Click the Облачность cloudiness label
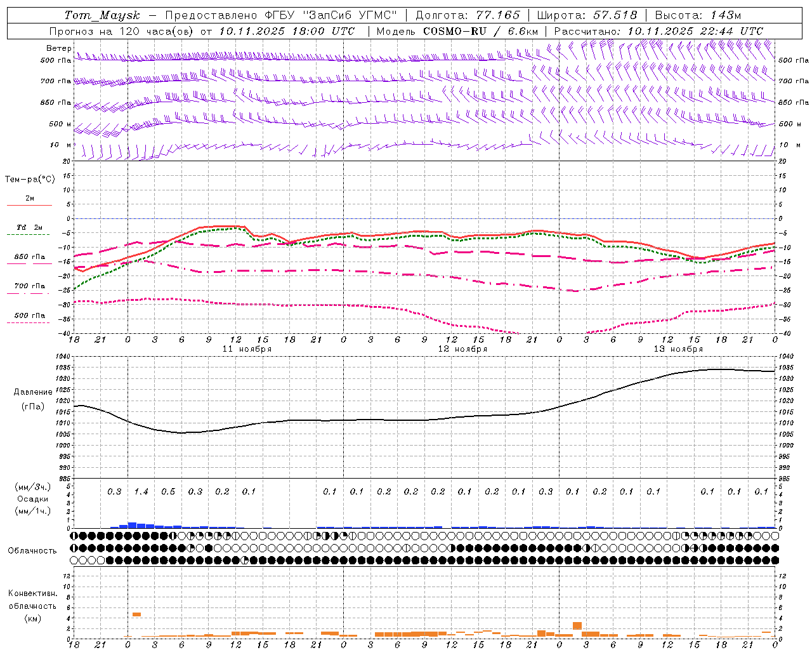The image size is (812, 650). point(32,551)
